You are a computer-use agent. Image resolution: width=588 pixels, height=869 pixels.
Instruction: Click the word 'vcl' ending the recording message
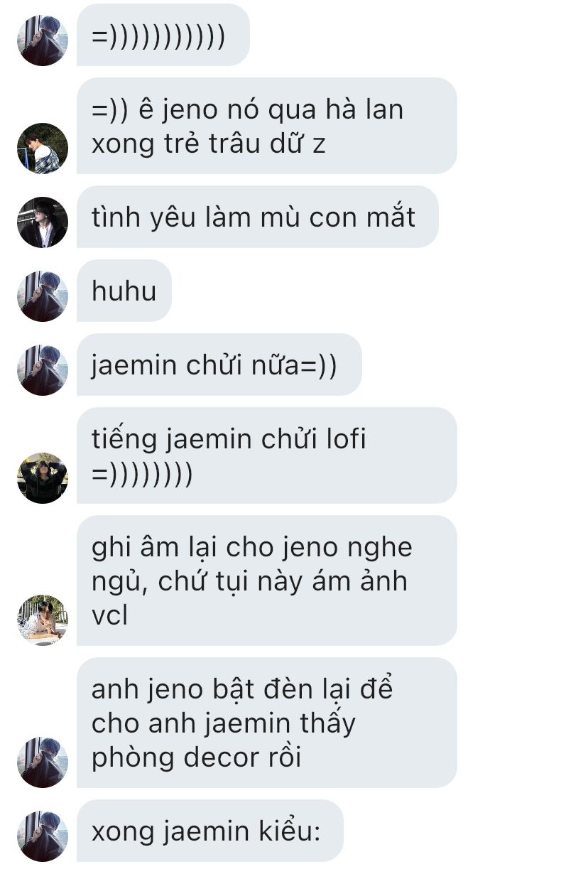tap(110, 615)
